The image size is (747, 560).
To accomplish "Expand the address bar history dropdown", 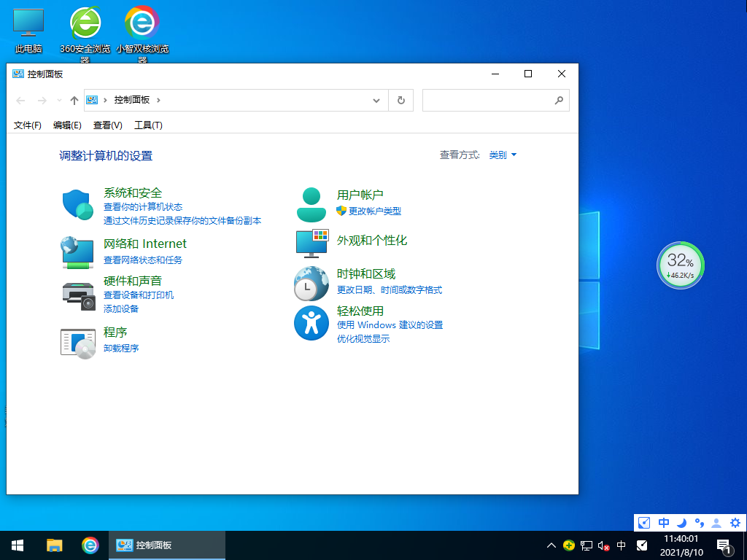I will tap(376, 100).
